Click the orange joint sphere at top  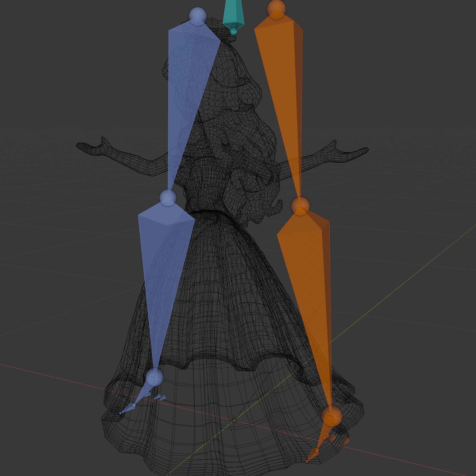click(276, 9)
